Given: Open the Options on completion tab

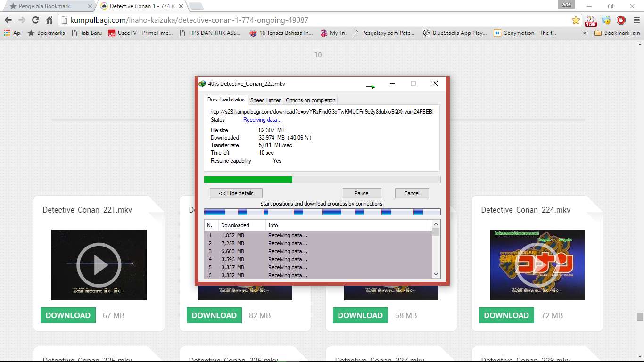Looking at the screenshot, I should point(311,100).
